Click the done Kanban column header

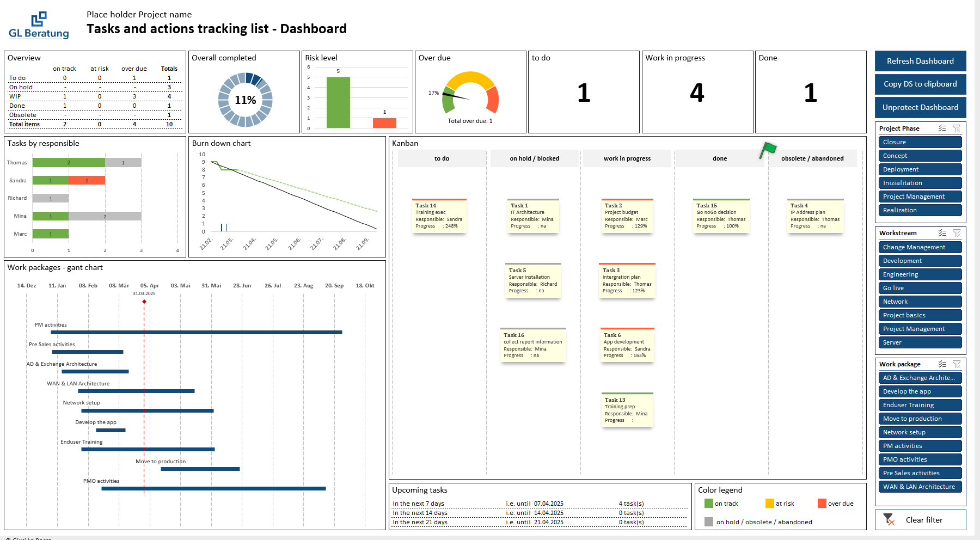click(720, 158)
